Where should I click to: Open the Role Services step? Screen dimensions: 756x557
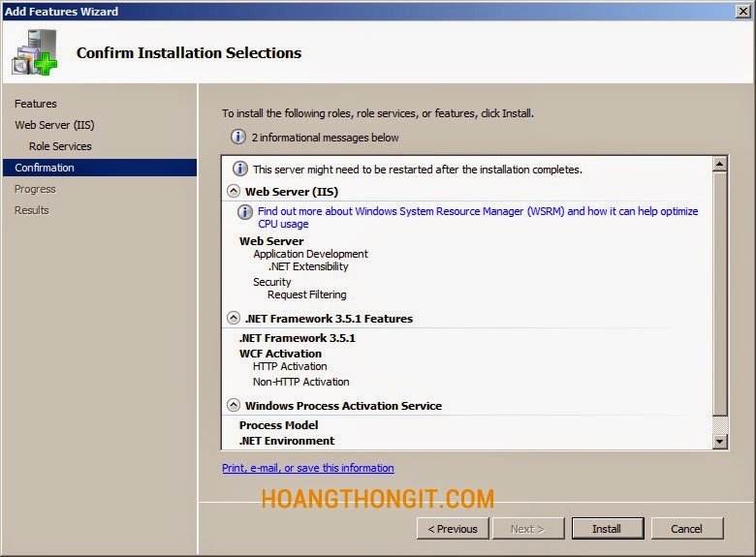(x=60, y=146)
